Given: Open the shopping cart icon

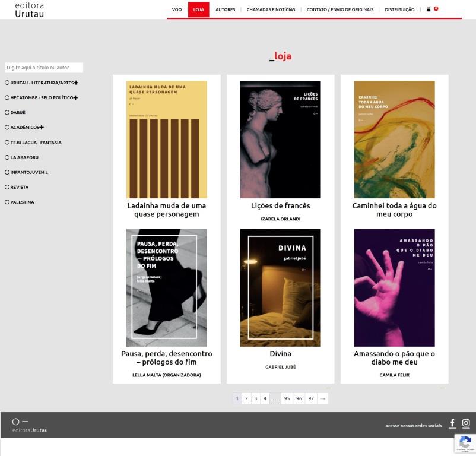Looking at the screenshot, I should click(x=429, y=9).
